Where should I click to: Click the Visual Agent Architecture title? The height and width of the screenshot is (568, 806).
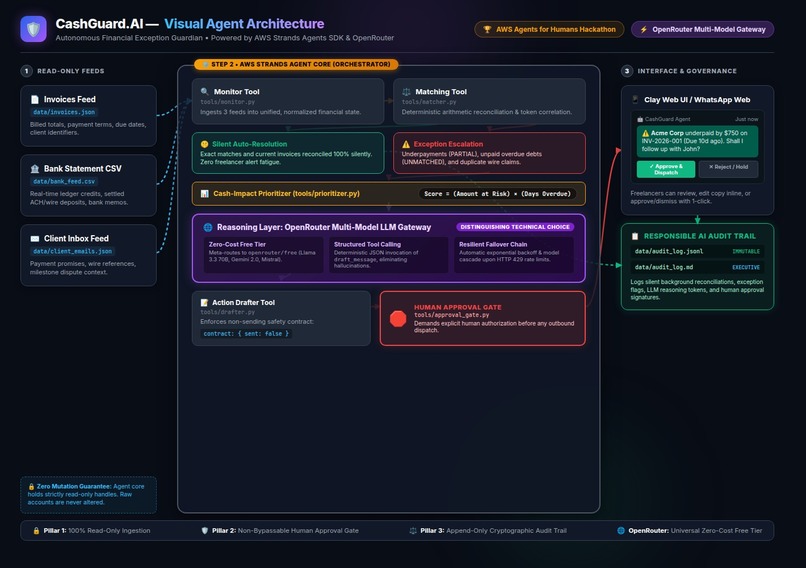coord(244,24)
